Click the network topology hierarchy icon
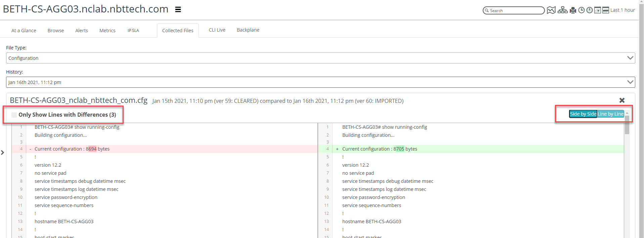This screenshot has height=238, width=644. [x=562, y=10]
